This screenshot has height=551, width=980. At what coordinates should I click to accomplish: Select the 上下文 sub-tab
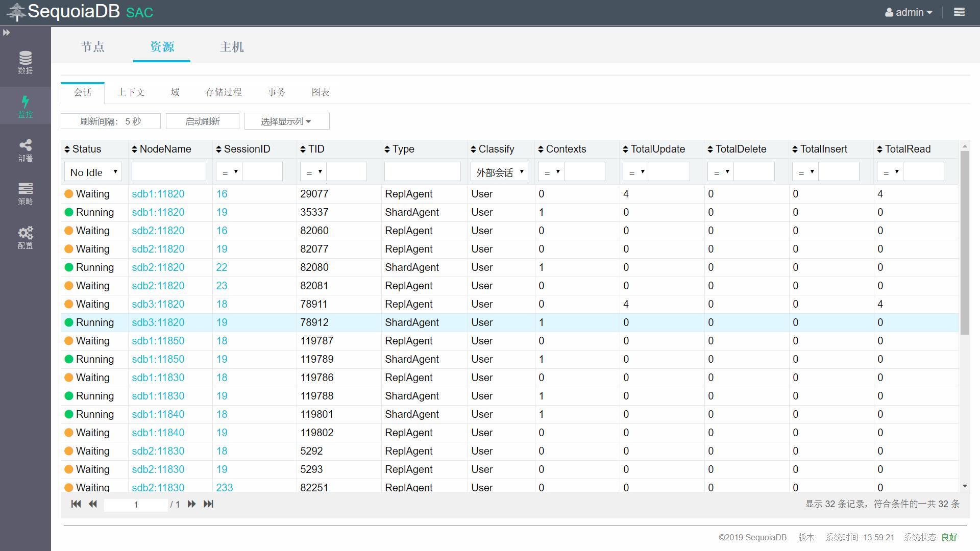(x=131, y=92)
